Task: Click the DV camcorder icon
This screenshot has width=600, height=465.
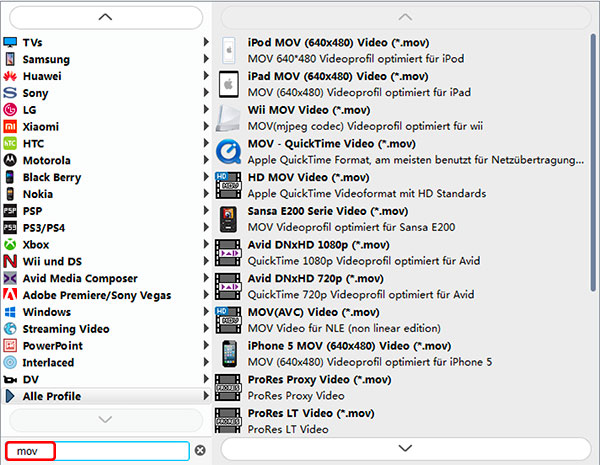Action: tap(10, 380)
